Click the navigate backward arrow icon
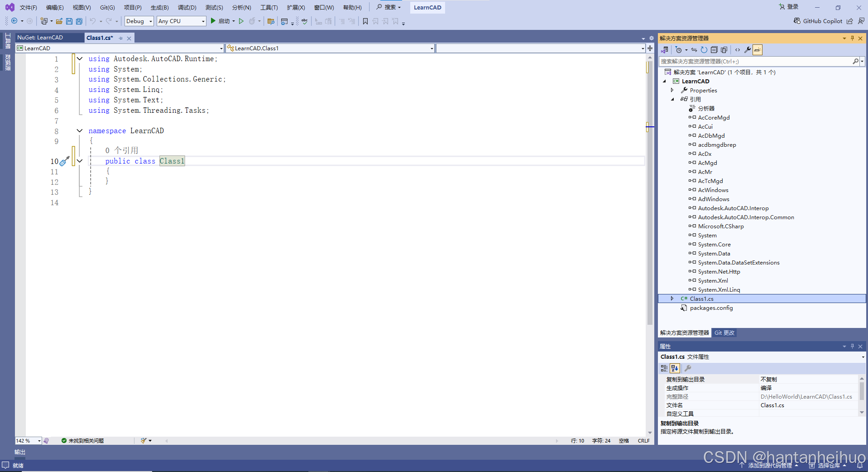The width and height of the screenshot is (868, 472). (x=14, y=21)
